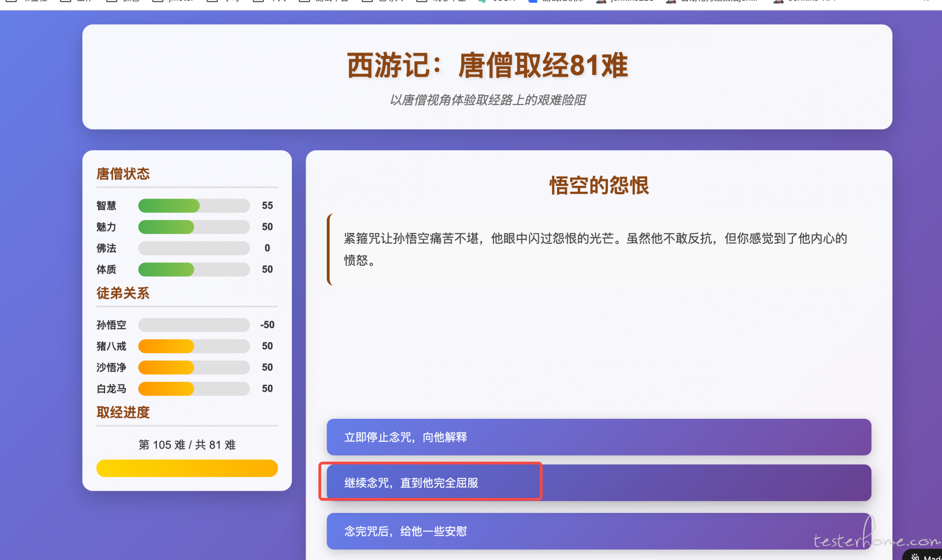Click the 体质 progress bar
942x560 pixels.
point(194,269)
